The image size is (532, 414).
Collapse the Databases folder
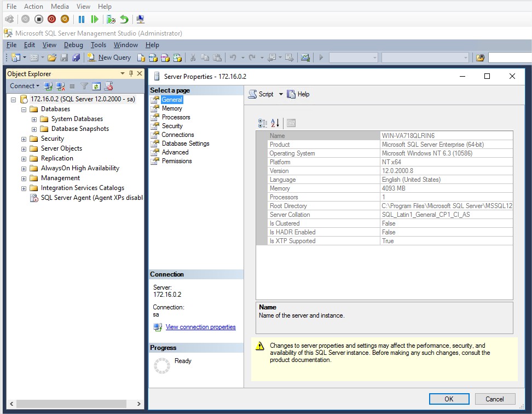(x=24, y=110)
